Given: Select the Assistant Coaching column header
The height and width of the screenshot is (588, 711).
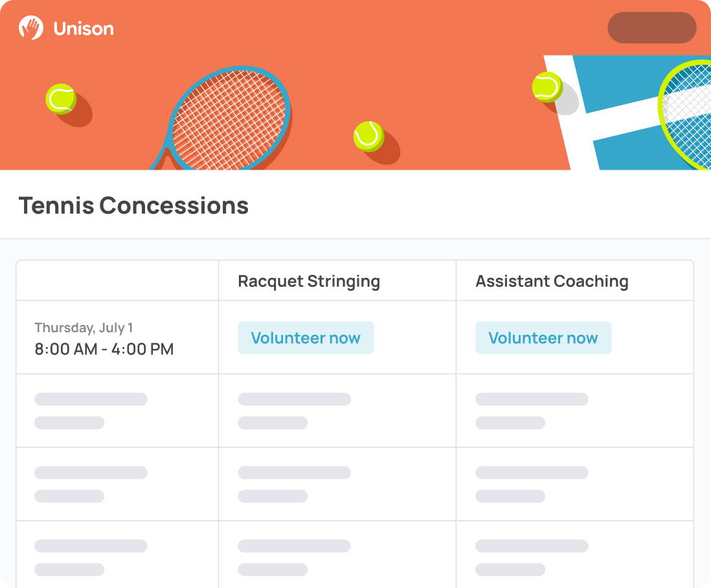Looking at the screenshot, I should click(x=552, y=281).
